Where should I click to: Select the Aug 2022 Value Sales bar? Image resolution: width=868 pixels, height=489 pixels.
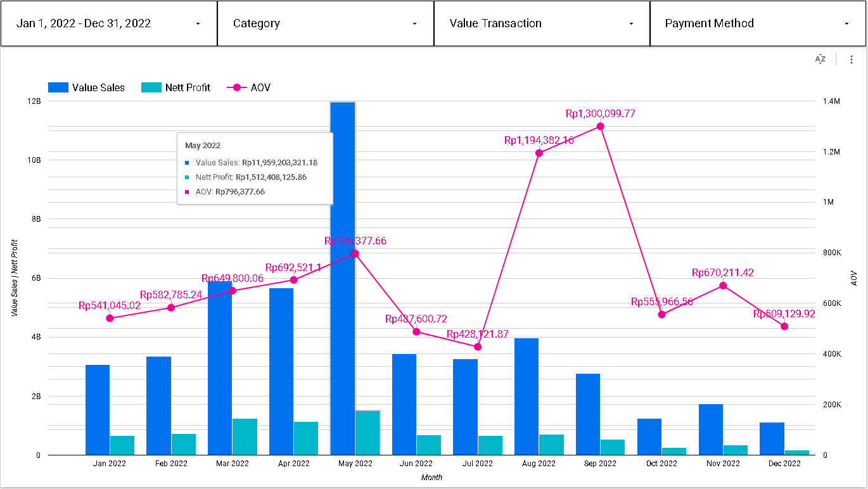click(x=527, y=396)
